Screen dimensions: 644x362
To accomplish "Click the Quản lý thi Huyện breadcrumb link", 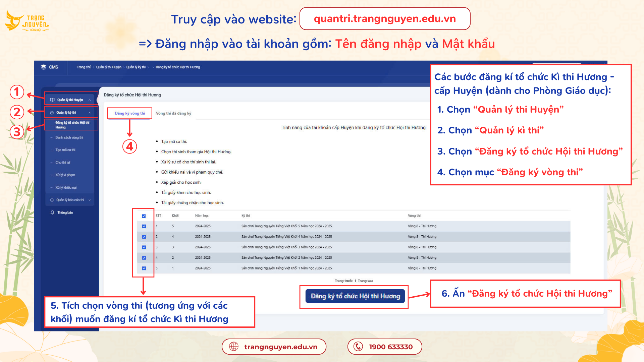I will [109, 67].
